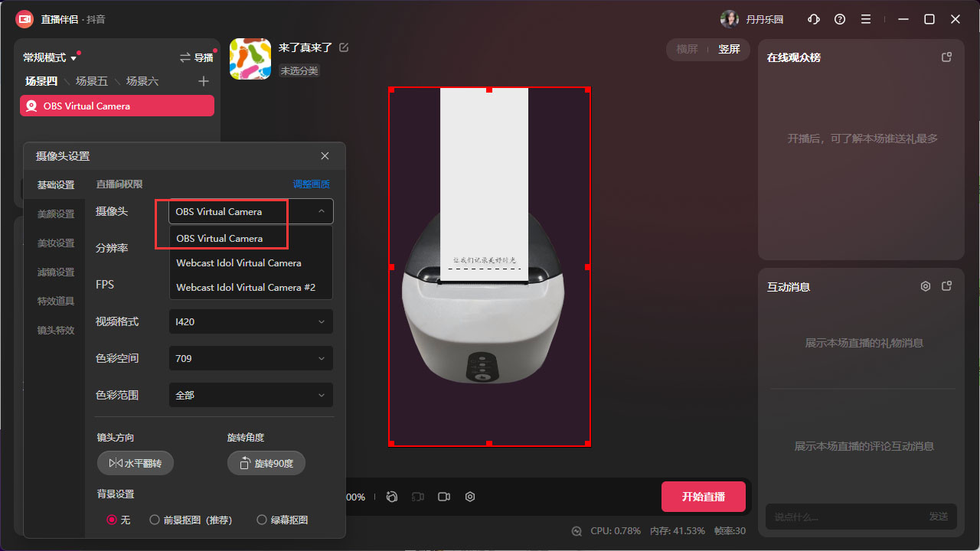The height and width of the screenshot is (551, 980).
Task: Add a new scene with plus icon
Action: pos(203,81)
